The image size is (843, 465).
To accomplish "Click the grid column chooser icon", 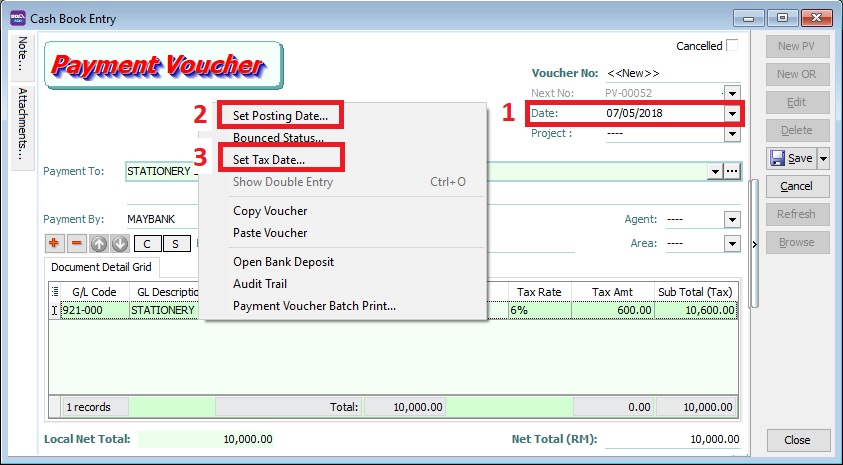I will 56,292.
